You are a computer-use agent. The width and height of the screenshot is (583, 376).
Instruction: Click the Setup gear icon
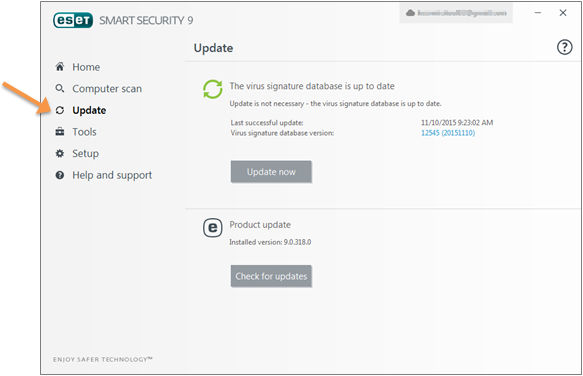[x=59, y=153]
